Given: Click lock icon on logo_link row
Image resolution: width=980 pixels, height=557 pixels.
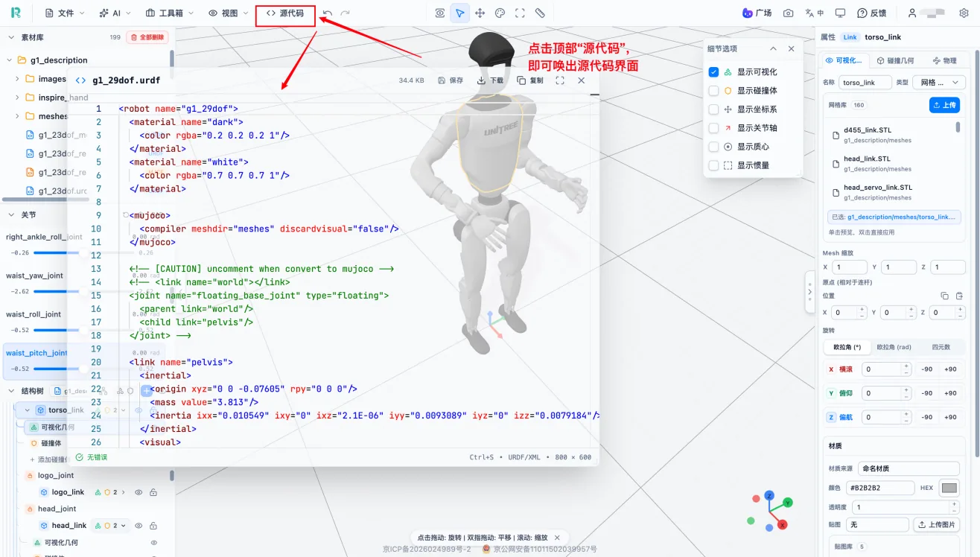Looking at the screenshot, I should 153,492.
